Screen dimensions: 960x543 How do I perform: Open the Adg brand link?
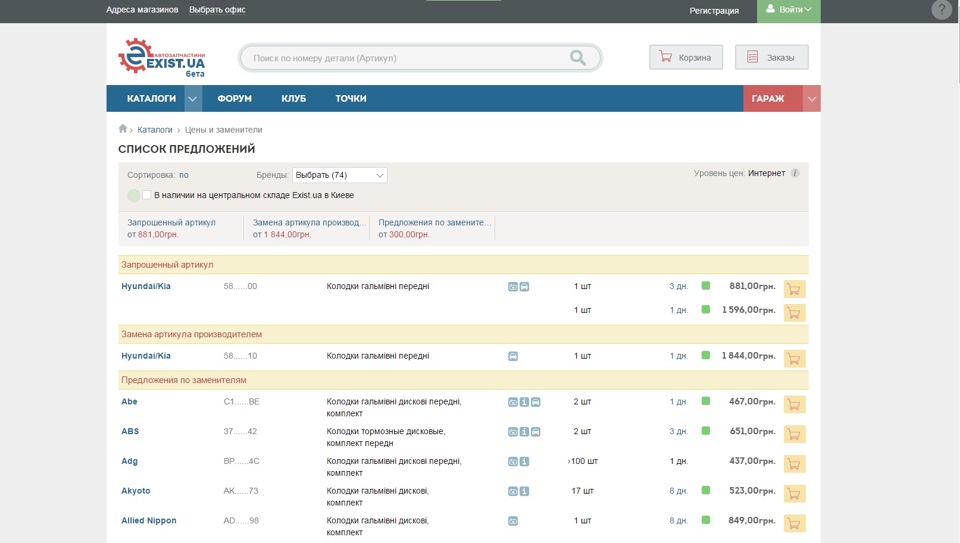(x=129, y=461)
